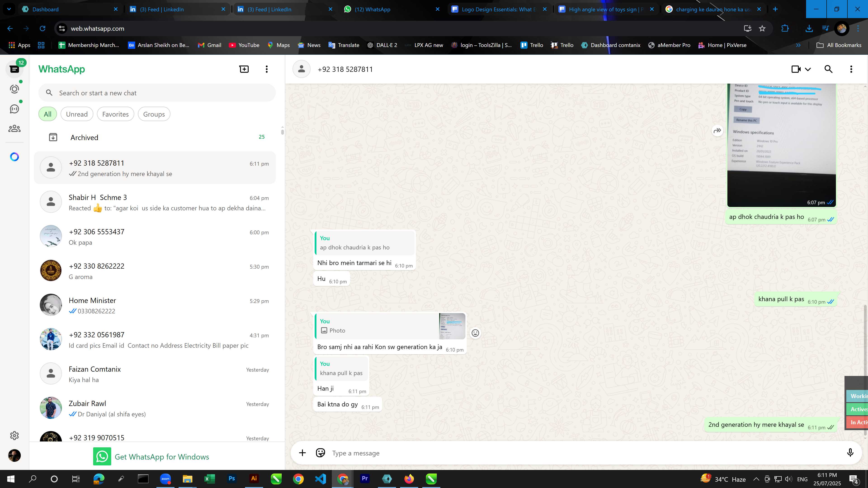Select the Unread chat filter
The image size is (868, 488).
point(77,114)
